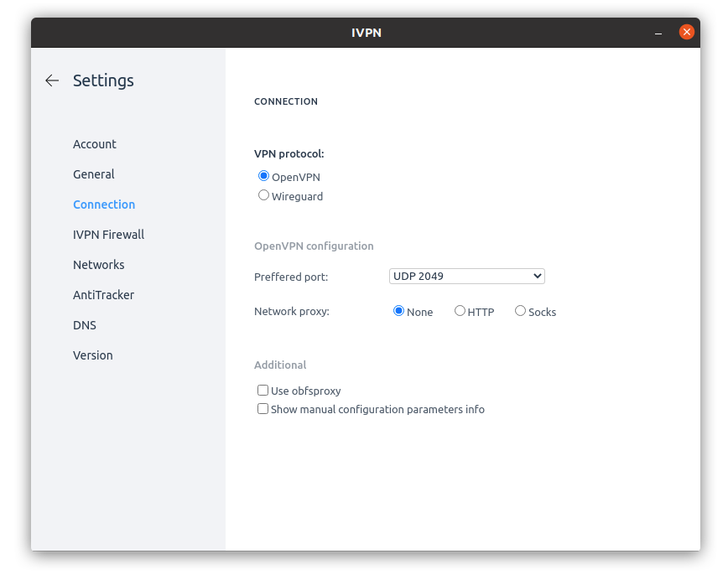Set Network proxy to Socks
Screen dimensions: 728x580
click(521, 311)
